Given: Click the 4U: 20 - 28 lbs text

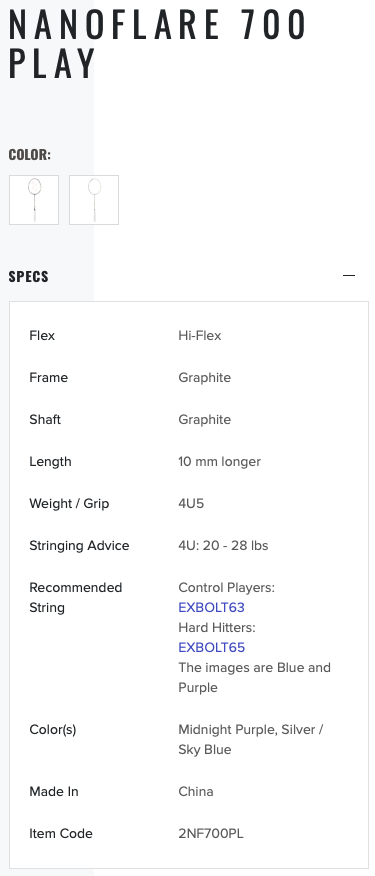Looking at the screenshot, I should click(223, 545).
